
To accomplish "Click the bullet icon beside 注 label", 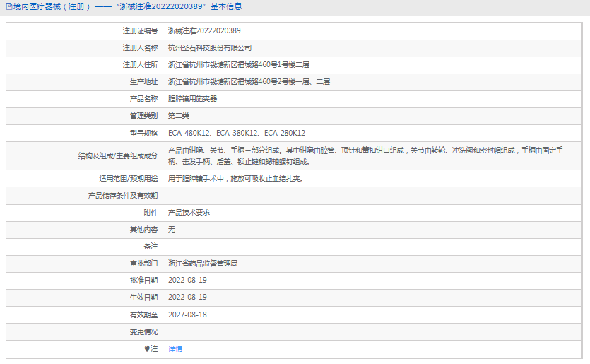I will [147, 349].
